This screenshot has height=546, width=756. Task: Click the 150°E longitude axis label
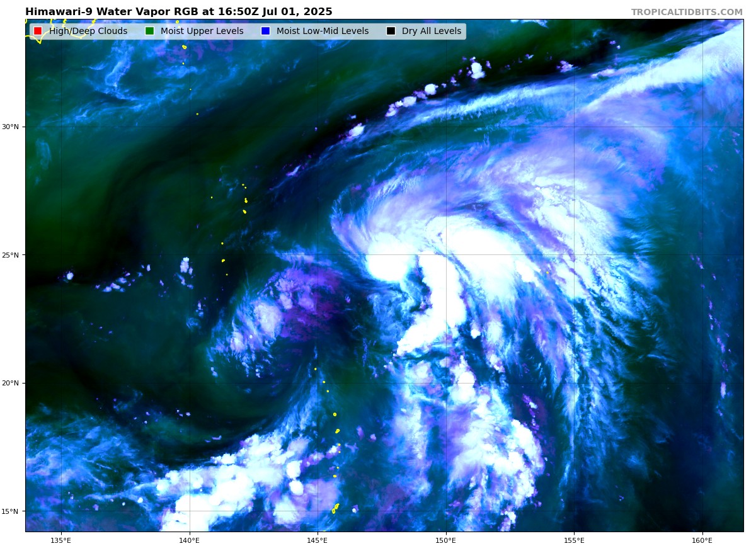[445, 540]
